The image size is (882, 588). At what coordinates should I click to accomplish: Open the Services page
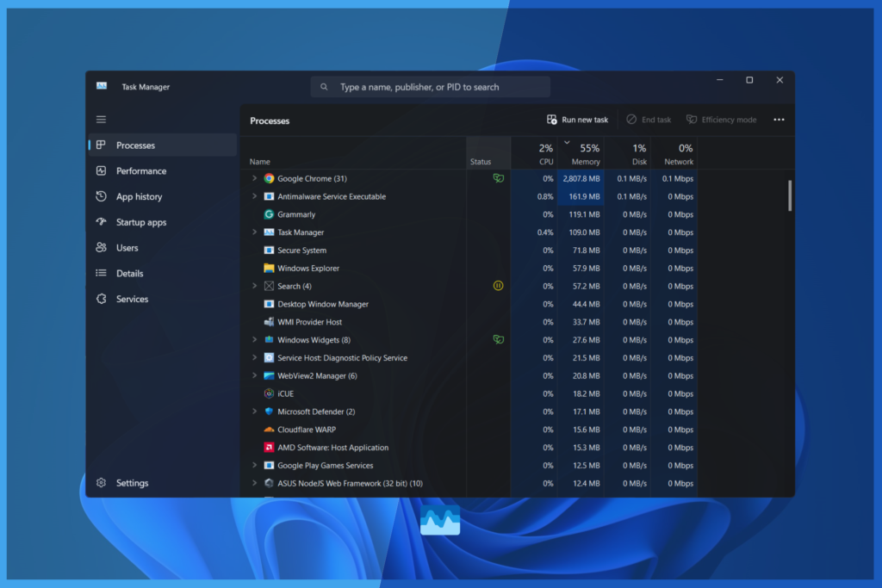[x=163, y=299]
